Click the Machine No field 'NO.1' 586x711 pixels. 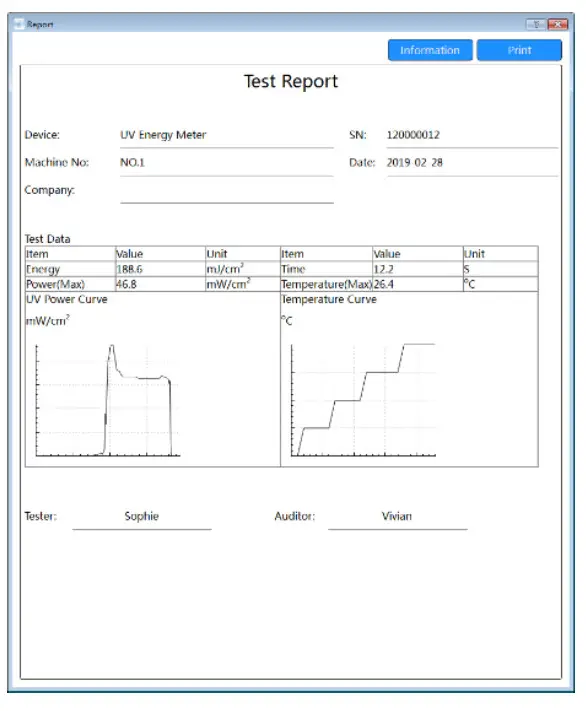coord(227,163)
